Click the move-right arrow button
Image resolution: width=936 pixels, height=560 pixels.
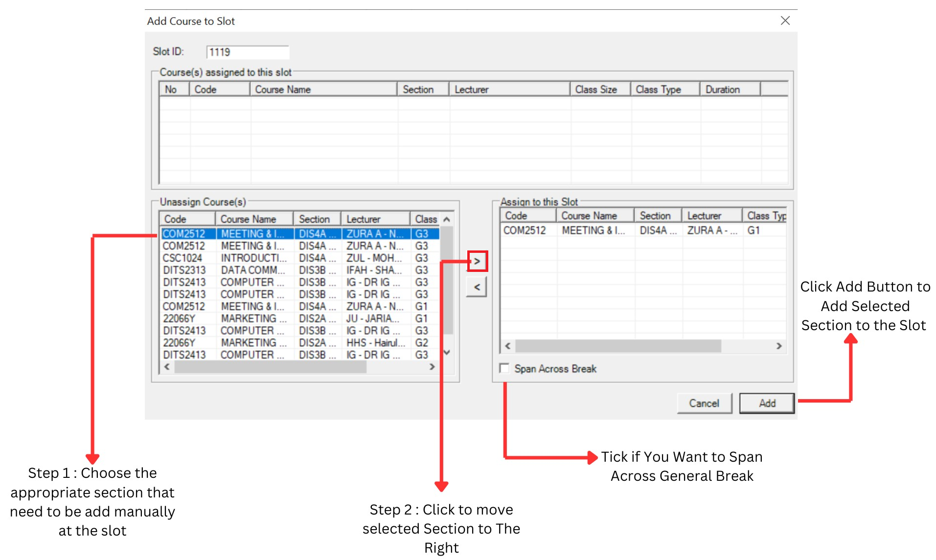point(477,261)
